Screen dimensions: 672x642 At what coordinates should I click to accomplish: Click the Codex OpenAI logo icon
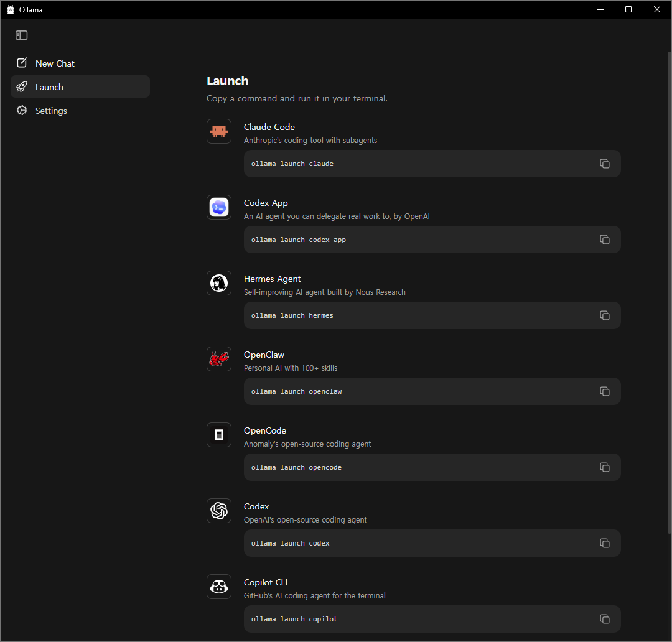pyautogui.click(x=219, y=511)
